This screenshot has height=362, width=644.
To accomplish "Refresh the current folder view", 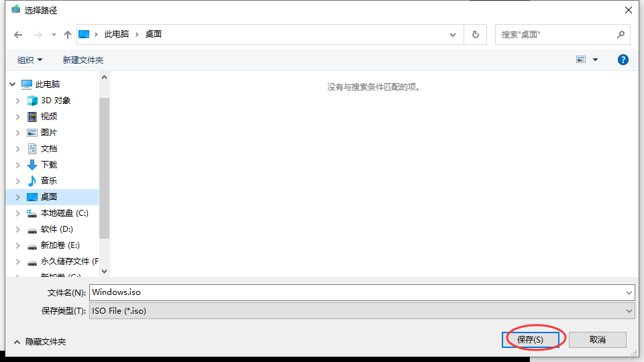I will click(475, 34).
